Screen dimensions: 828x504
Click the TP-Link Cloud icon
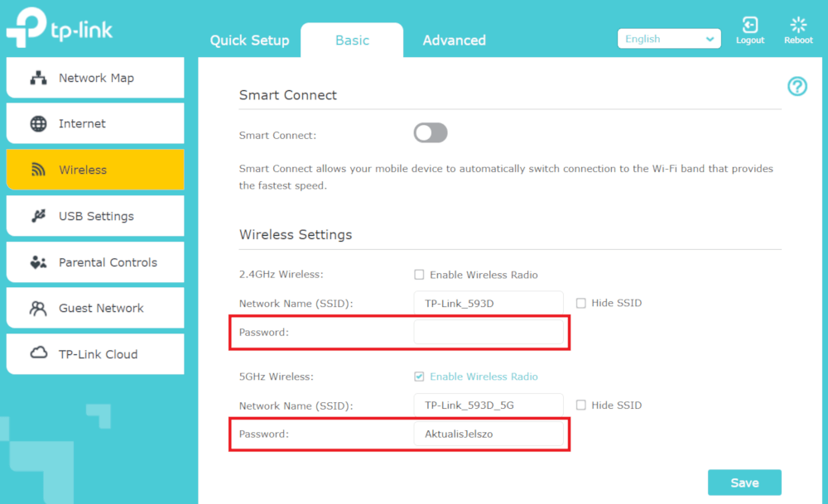pos(38,353)
